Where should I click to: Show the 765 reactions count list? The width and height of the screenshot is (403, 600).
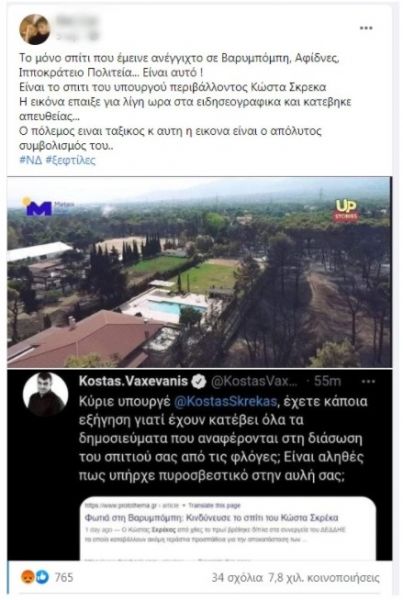tap(64, 577)
